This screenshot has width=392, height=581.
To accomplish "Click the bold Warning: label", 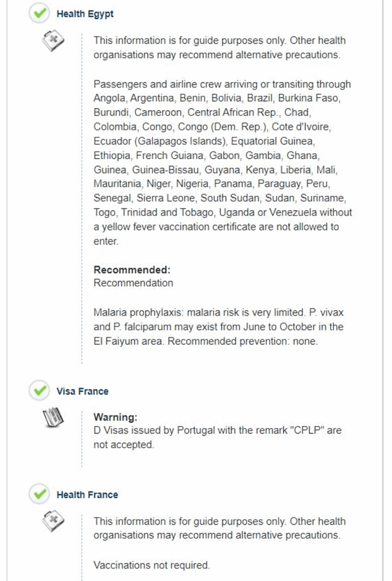I will (115, 417).
